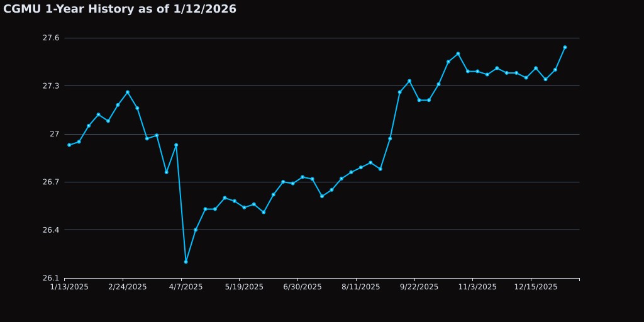Select the 6/30/2025 x-axis date label
644x322 pixels.
coord(303,287)
